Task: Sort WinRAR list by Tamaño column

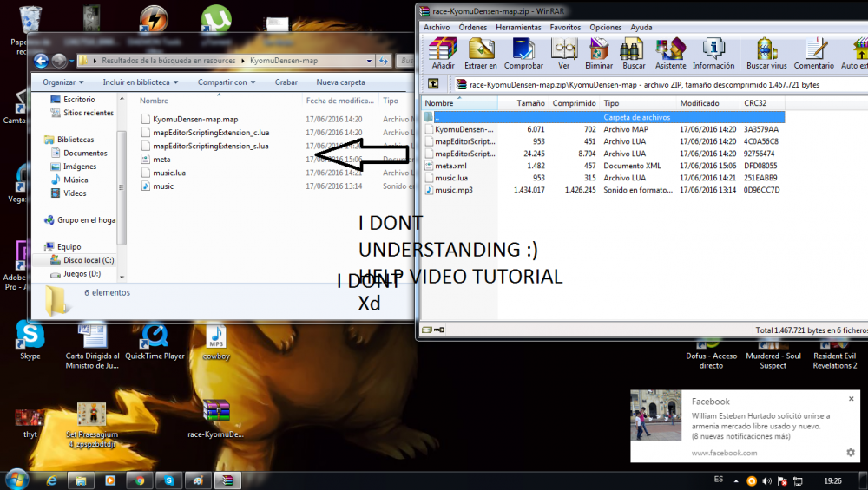Action: [x=530, y=103]
